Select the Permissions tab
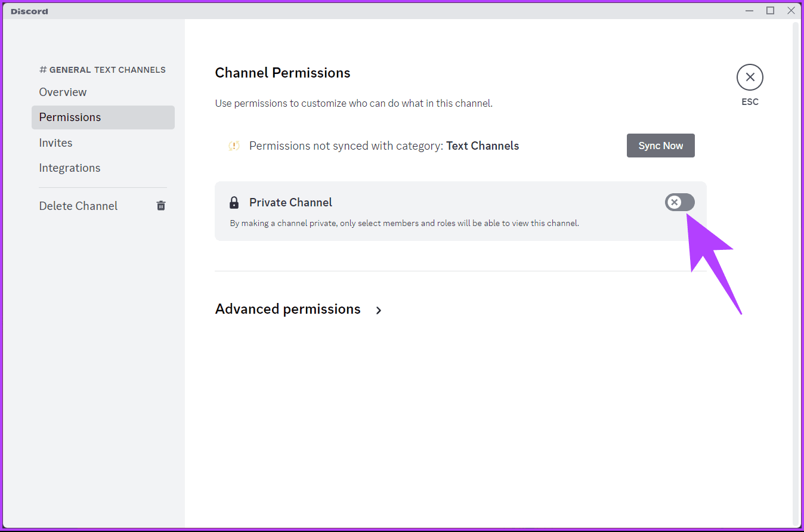 (70, 117)
